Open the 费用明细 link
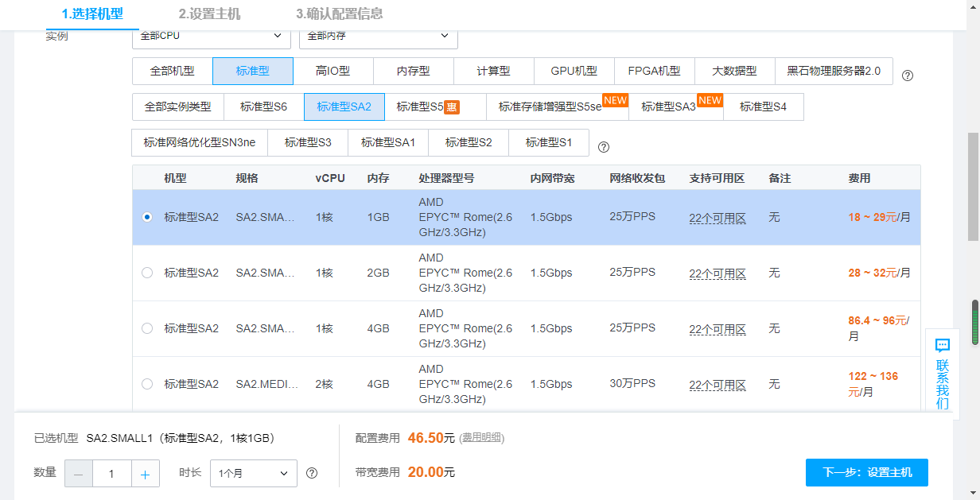Screen dimensions: 980x500 point(483,438)
